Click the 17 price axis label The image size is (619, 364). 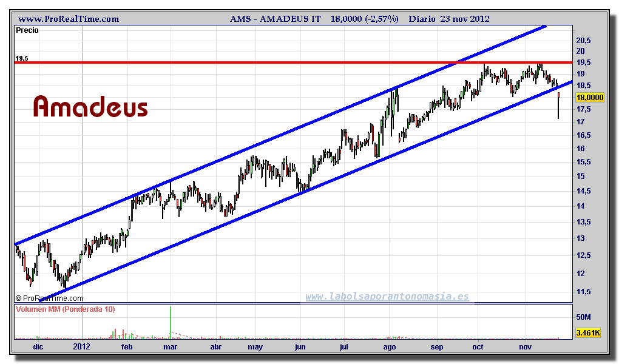coord(580,122)
